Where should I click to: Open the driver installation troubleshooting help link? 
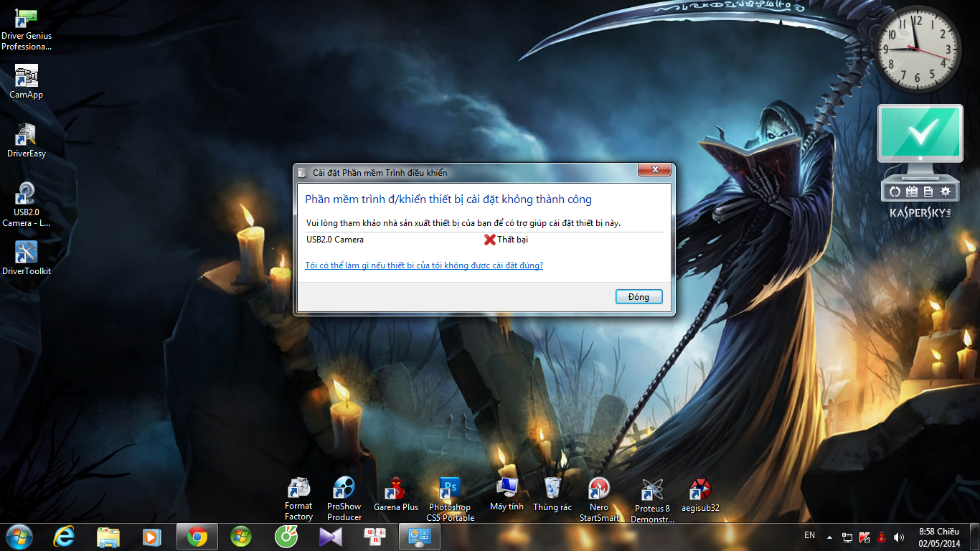pos(424,265)
